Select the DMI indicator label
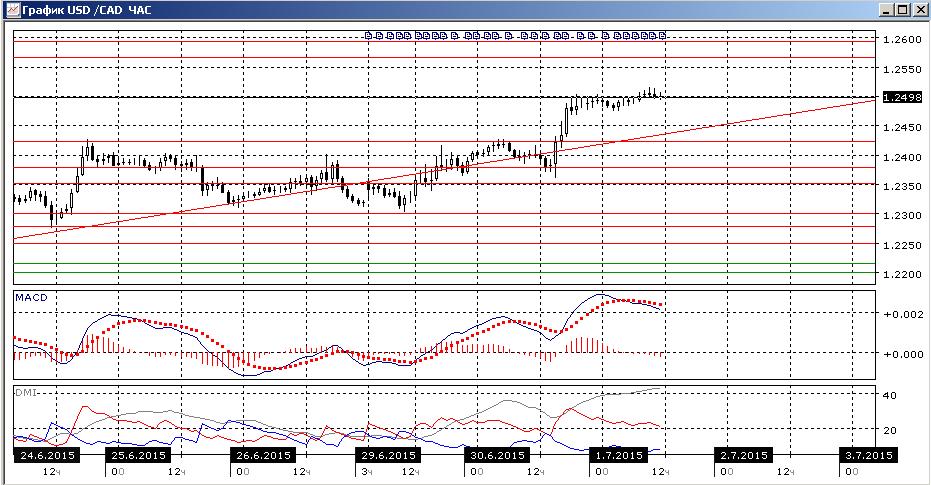 [24, 392]
